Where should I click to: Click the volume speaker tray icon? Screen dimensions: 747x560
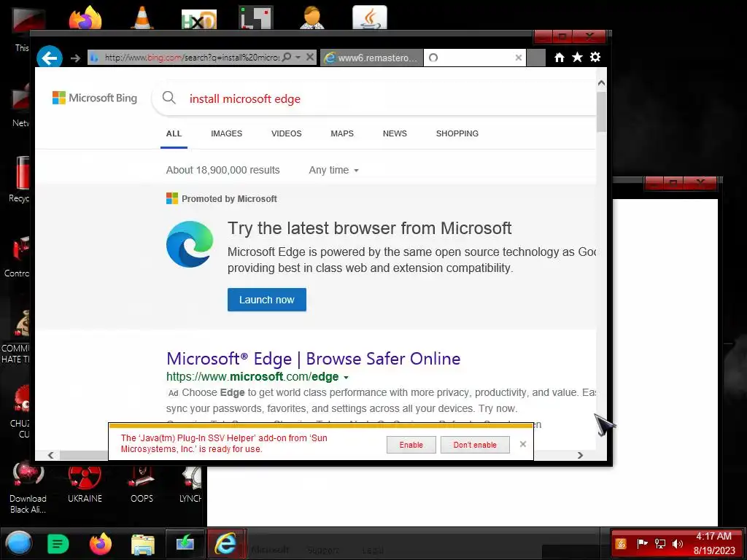[678, 543]
